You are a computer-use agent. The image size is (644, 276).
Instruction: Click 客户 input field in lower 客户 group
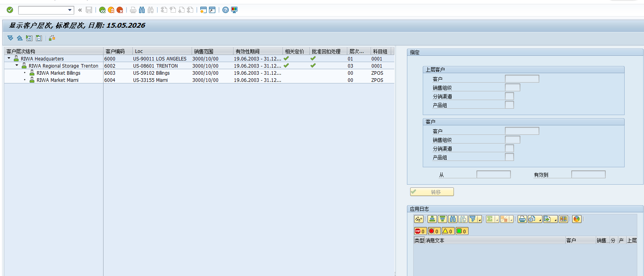point(522,131)
